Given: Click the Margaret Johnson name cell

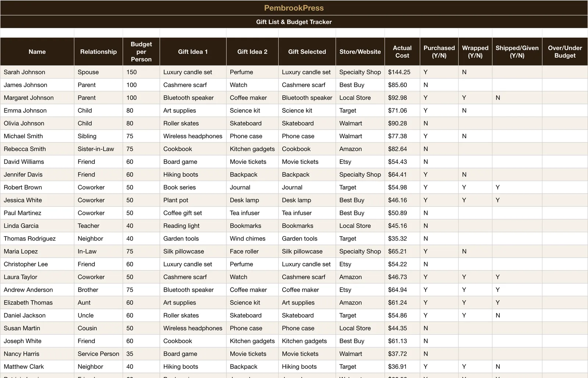Looking at the screenshot, I should [x=37, y=98].
